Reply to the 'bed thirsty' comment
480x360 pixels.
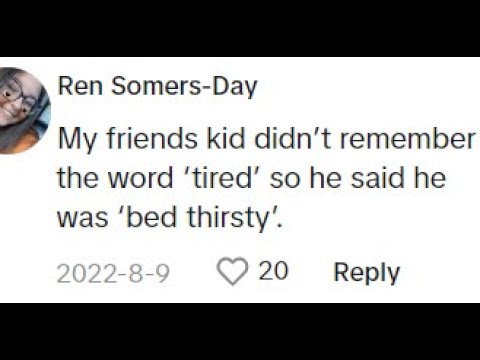[367, 273]
